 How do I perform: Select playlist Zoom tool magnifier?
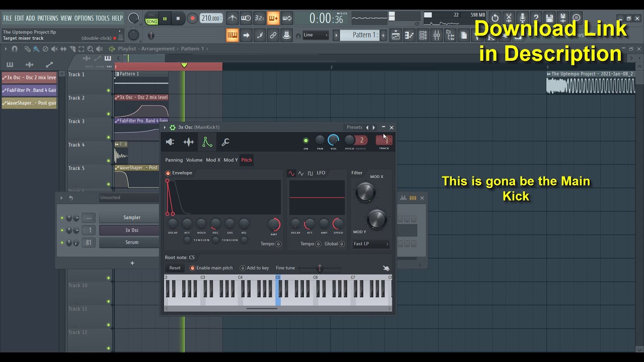pyautogui.click(x=90, y=49)
